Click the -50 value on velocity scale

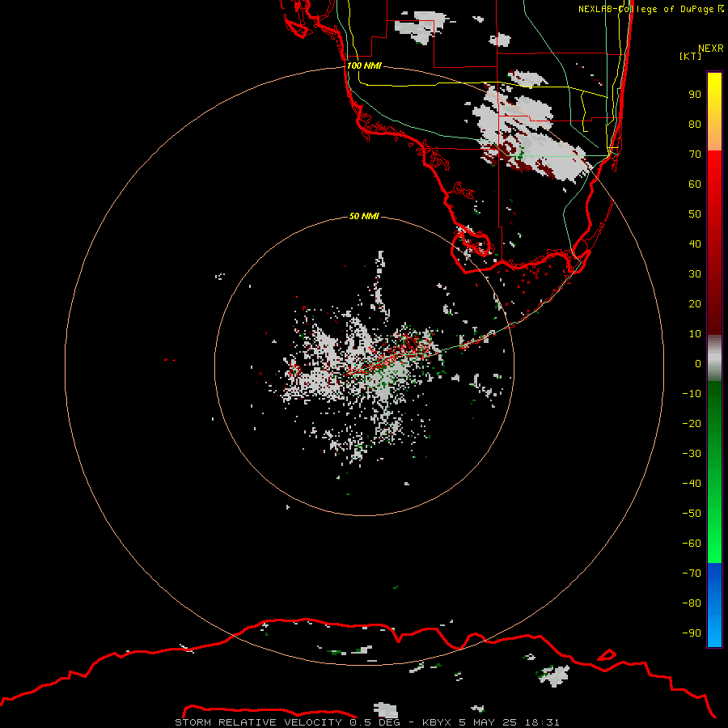click(x=692, y=514)
